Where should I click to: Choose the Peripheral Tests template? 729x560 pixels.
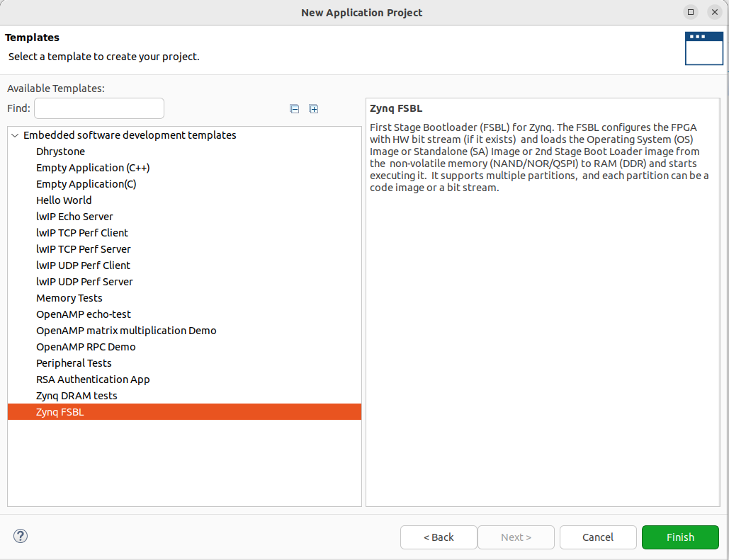[x=74, y=363]
